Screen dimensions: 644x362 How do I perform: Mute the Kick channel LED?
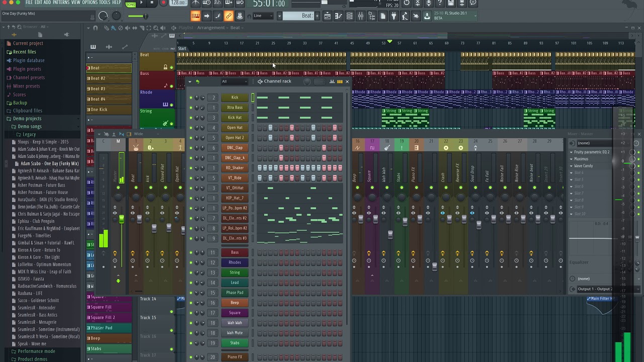pos(191,98)
